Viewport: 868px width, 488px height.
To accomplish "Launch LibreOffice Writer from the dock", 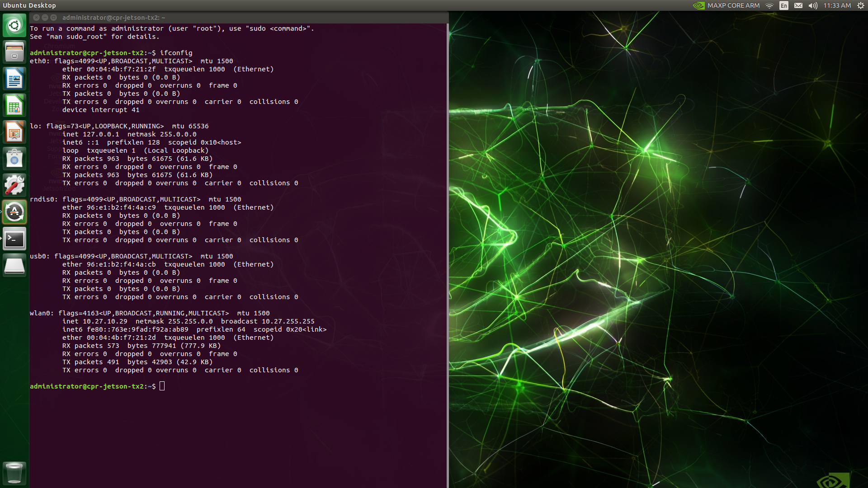I will tap(14, 79).
